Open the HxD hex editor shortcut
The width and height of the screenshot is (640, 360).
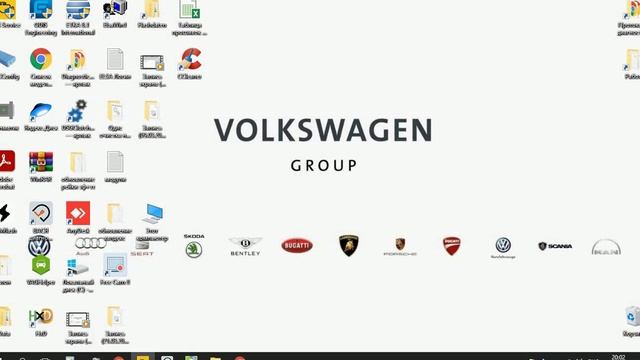coord(41,317)
